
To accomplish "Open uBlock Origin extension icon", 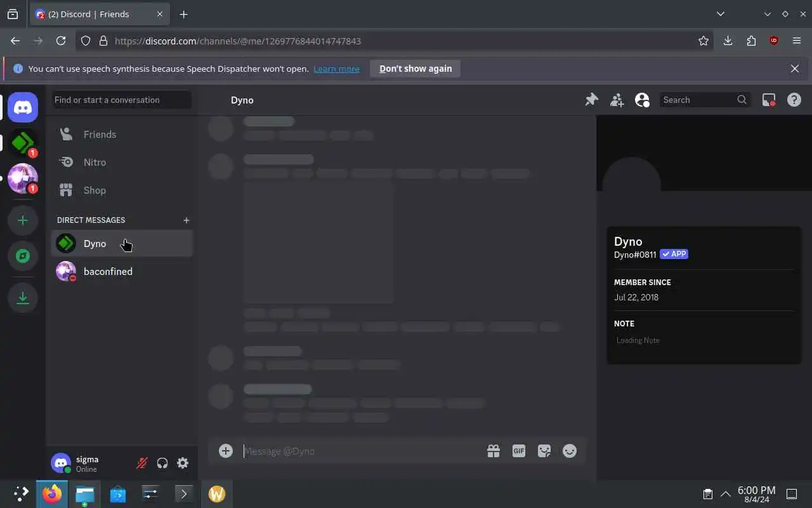I will point(774,41).
